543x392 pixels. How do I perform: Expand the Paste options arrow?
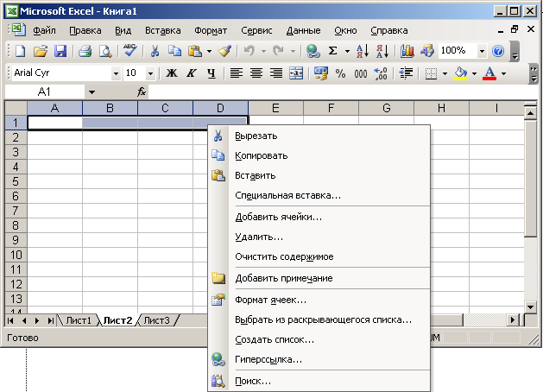[209, 51]
